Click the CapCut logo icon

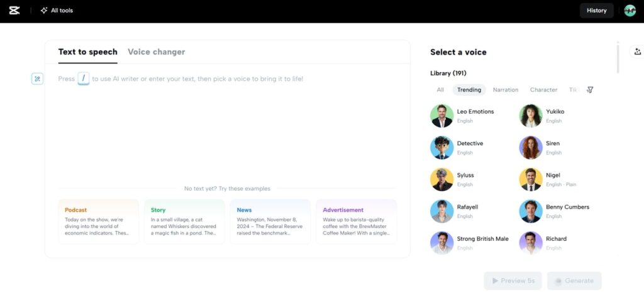(x=14, y=11)
